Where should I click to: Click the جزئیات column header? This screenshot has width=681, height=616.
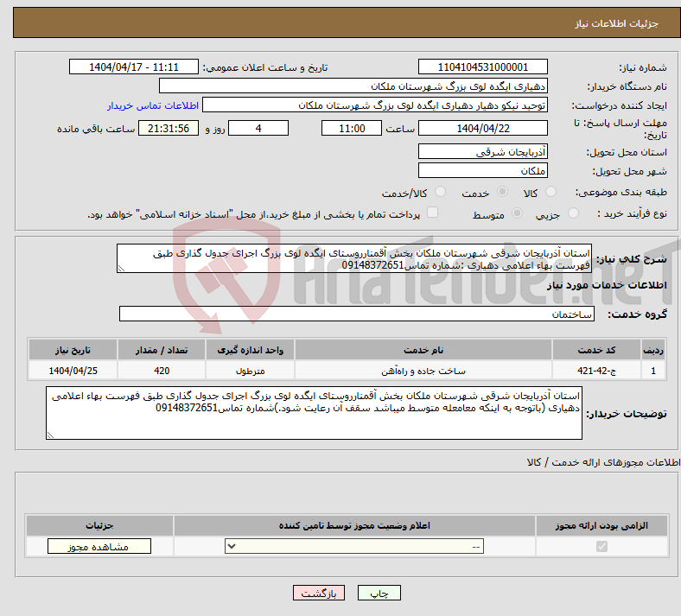[x=99, y=525]
